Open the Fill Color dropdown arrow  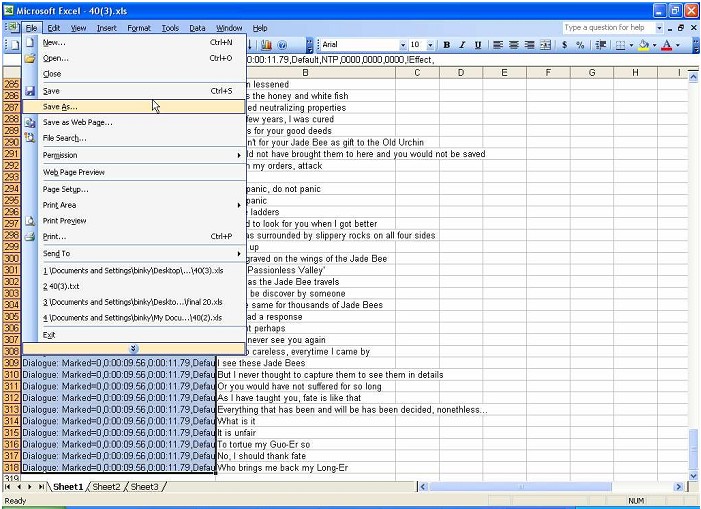point(655,45)
